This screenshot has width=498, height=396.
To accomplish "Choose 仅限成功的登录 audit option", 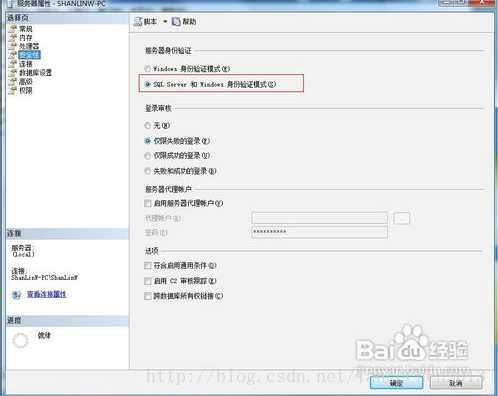I will tap(147, 156).
